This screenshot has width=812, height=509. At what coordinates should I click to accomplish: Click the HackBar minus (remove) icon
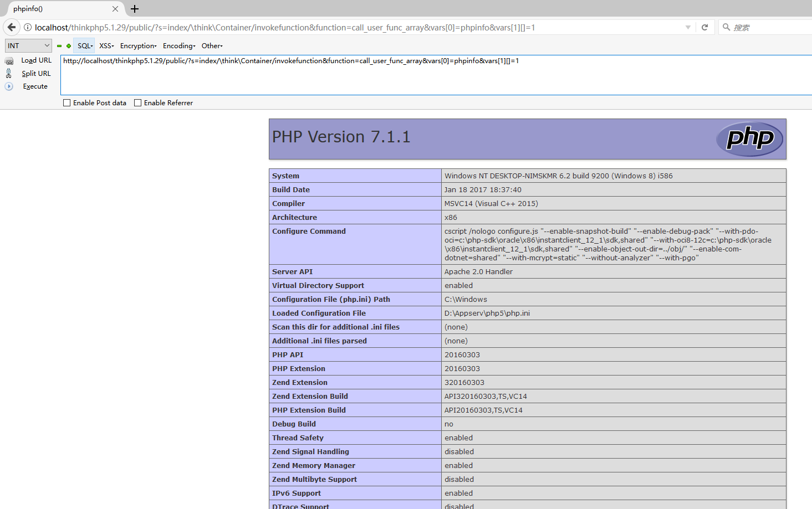[x=59, y=46]
